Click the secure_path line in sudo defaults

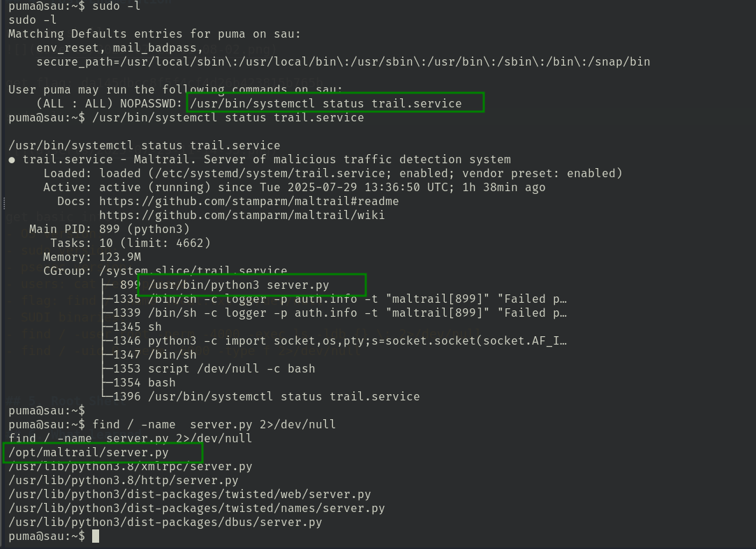click(x=343, y=61)
